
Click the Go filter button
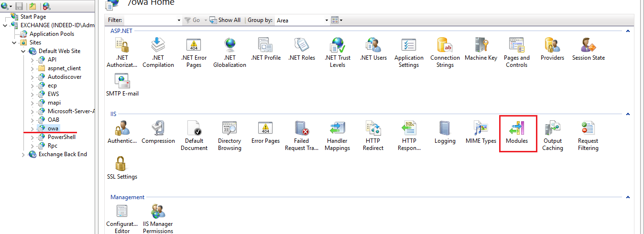tap(193, 20)
